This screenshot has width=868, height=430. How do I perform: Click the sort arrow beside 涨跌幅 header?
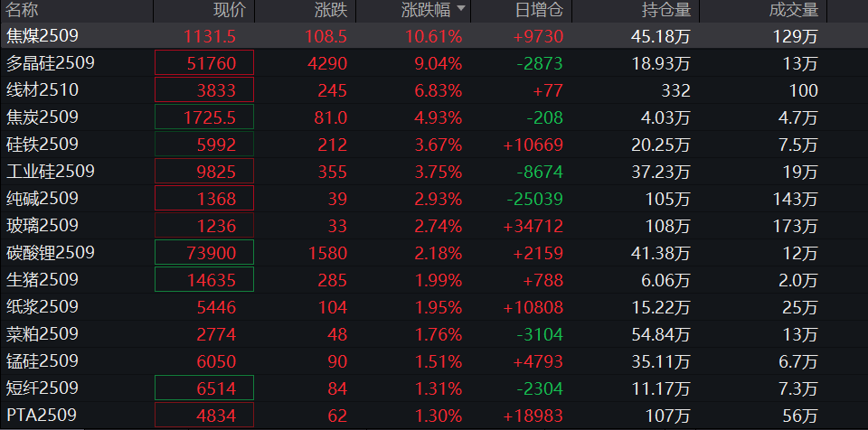[x=462, y=10]
